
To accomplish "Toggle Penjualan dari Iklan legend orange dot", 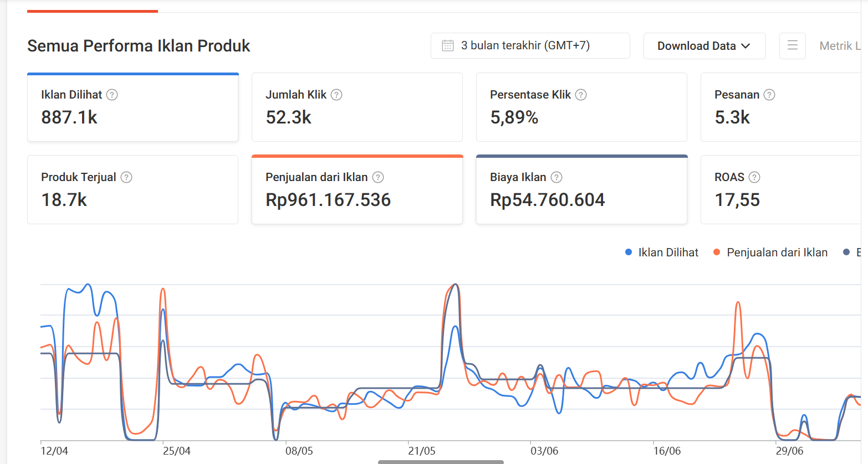I will click(x=717, y=252).
